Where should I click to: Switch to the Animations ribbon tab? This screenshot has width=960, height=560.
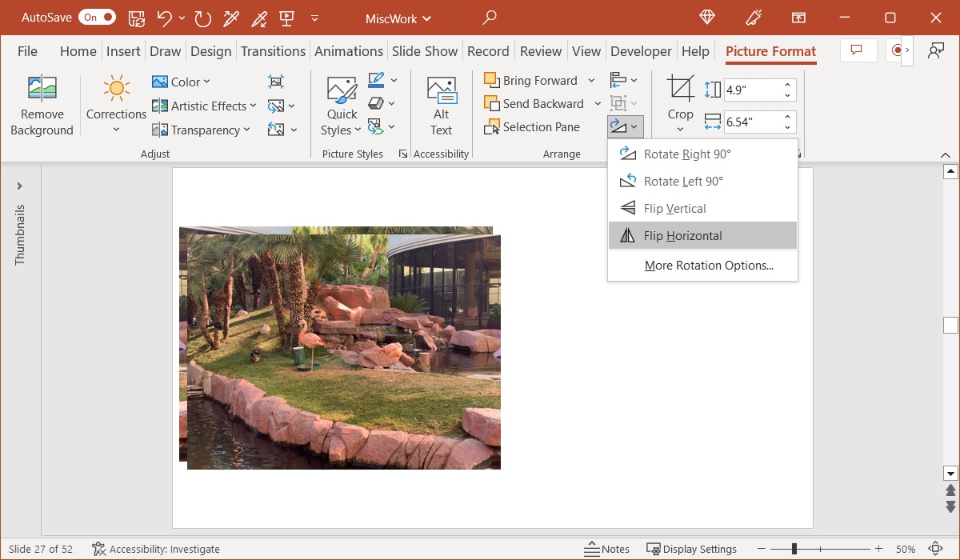349,50
